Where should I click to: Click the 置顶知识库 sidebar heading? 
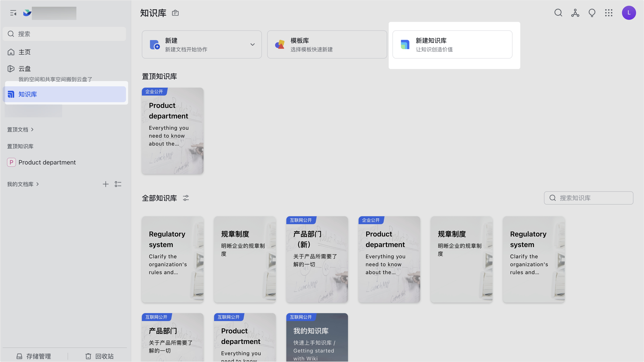(x=20, y=146)
